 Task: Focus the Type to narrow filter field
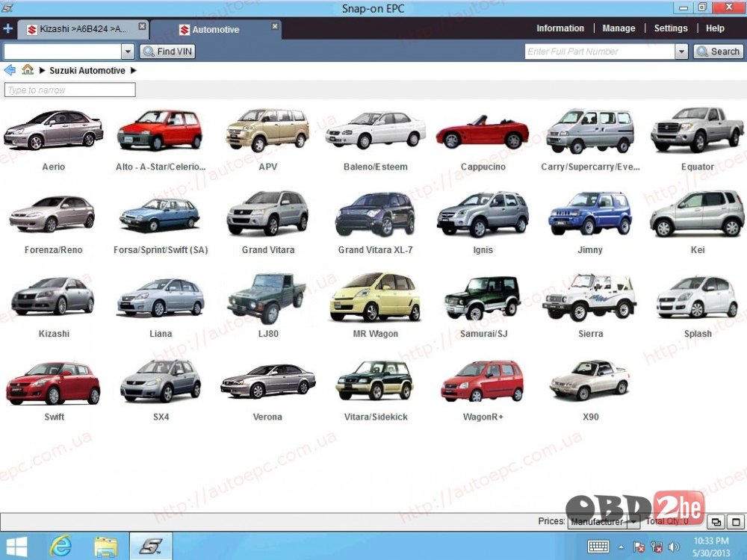(x=70, y=90)
